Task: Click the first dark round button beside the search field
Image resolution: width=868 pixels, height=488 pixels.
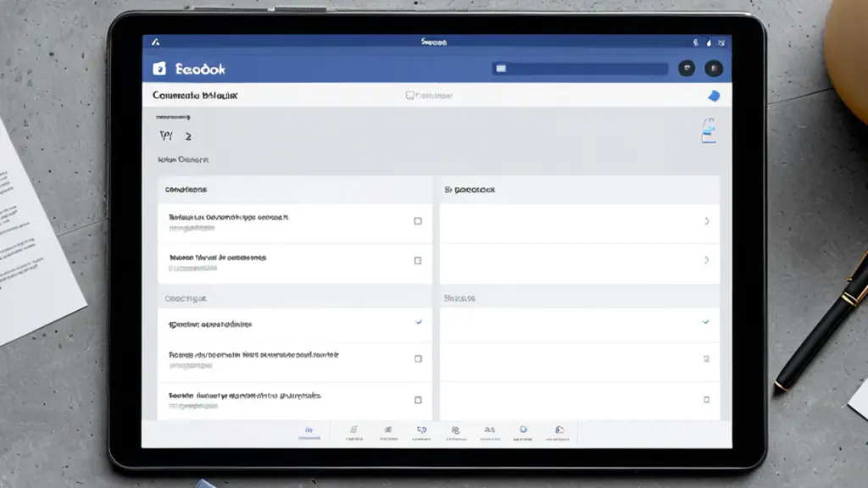Action: 687,68
